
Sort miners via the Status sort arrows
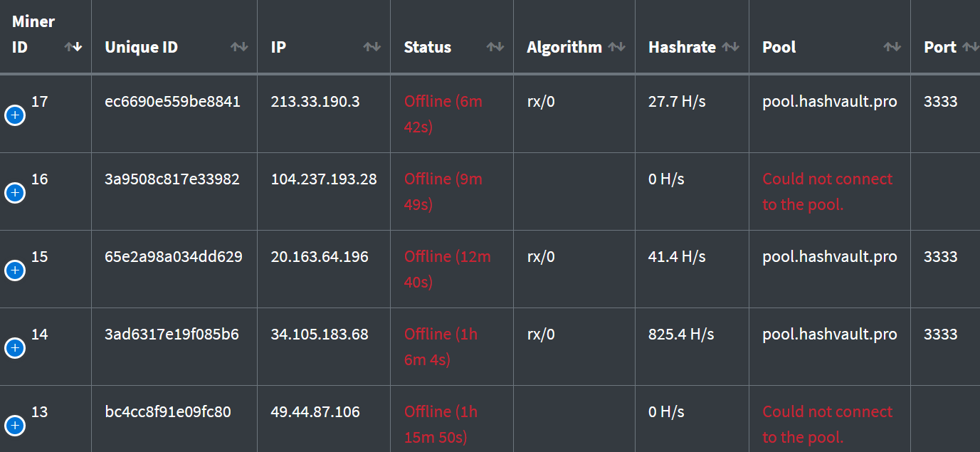(495, 47)
